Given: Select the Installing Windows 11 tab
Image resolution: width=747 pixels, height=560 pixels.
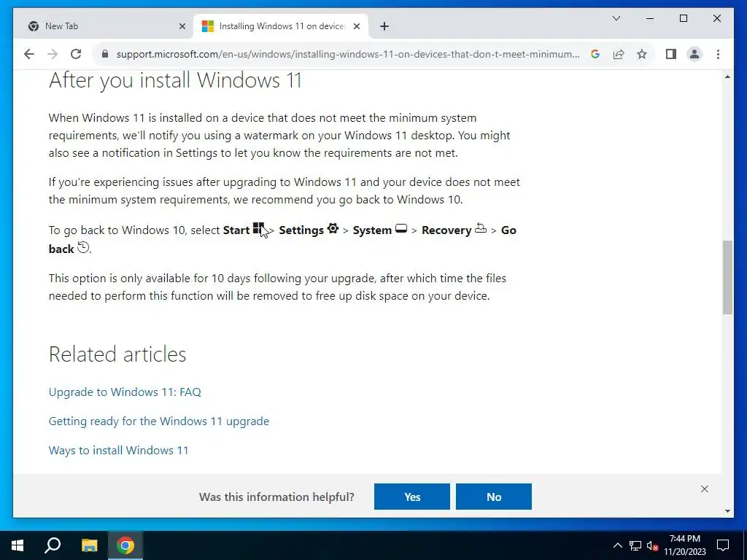Looking at the screenshot, I should [281, 26].
